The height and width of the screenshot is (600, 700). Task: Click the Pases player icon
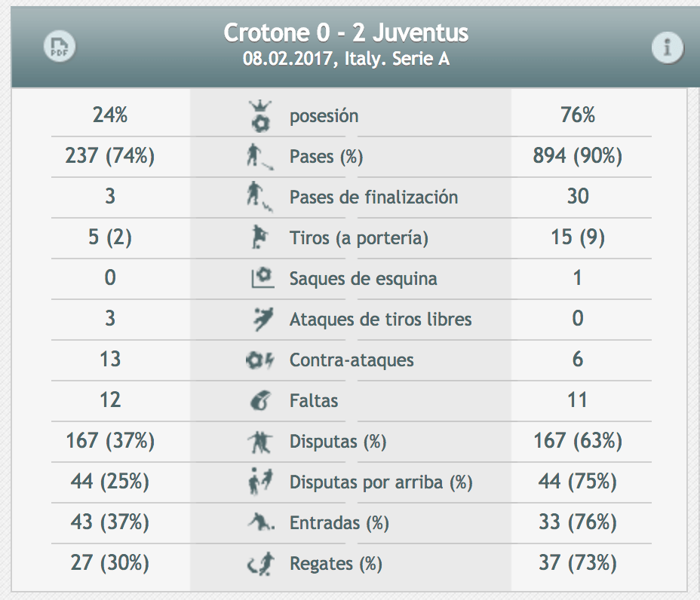point(258,157)
